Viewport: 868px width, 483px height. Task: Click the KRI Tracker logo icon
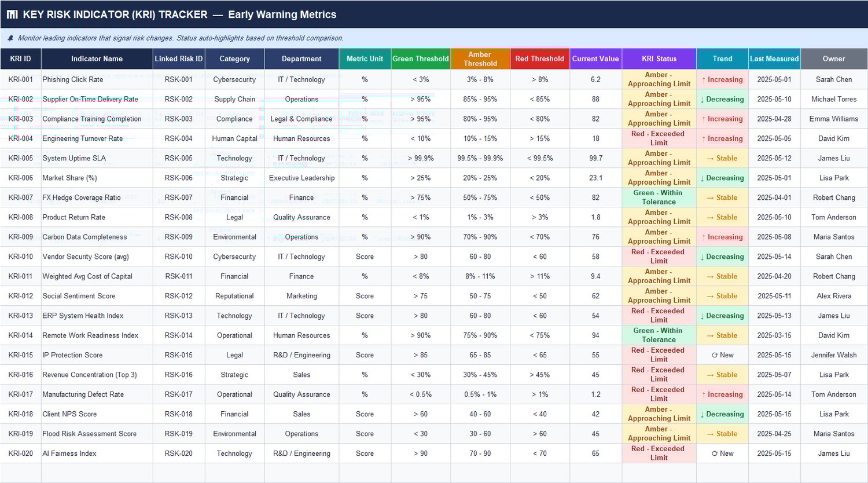tap(12, 14)
